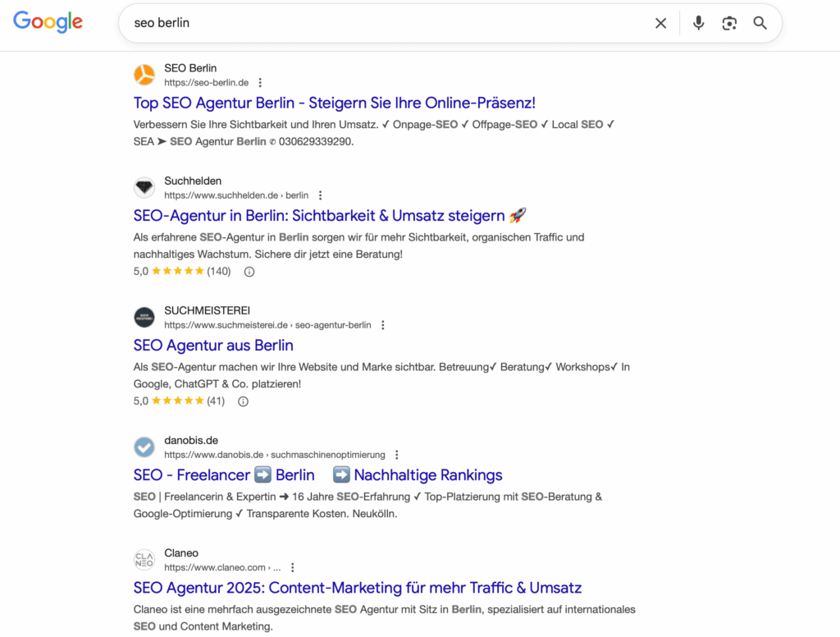
Task: Click the SEO Berlin orange favicon
Action: [144, 75]
